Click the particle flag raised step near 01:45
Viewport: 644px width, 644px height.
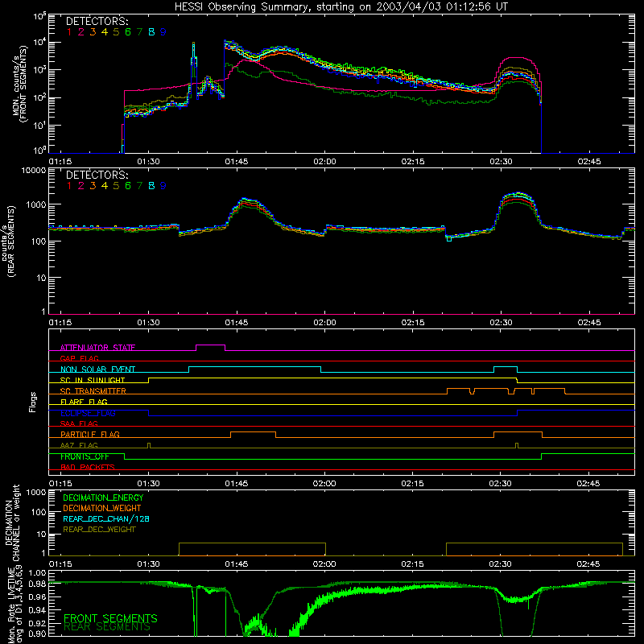[x=253, y=432]
